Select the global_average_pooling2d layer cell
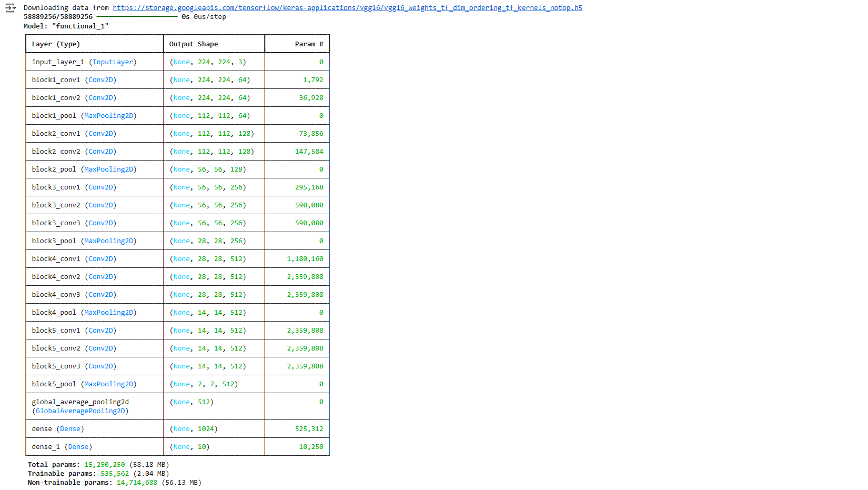The image size is (868, 490). 80,406
